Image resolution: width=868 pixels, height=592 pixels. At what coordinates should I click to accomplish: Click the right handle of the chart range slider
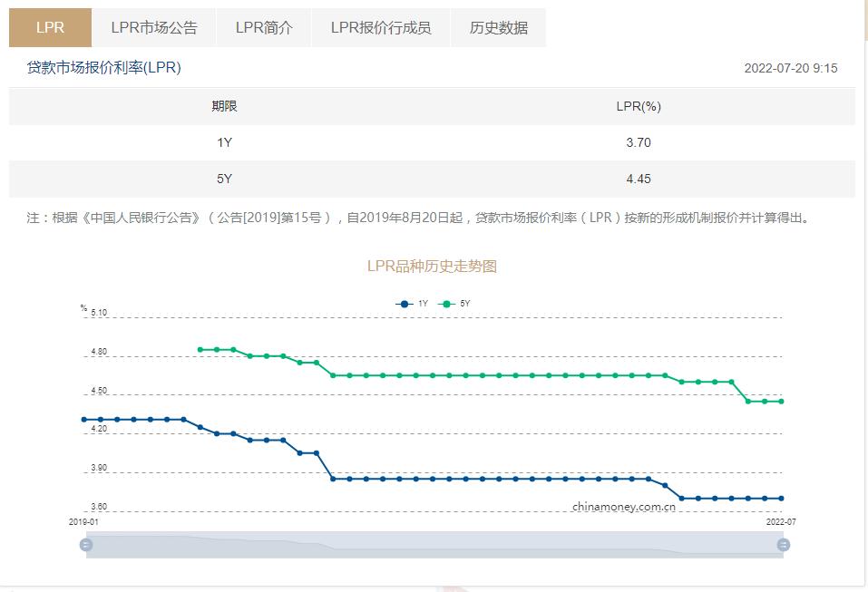click(x=782, y=545)
